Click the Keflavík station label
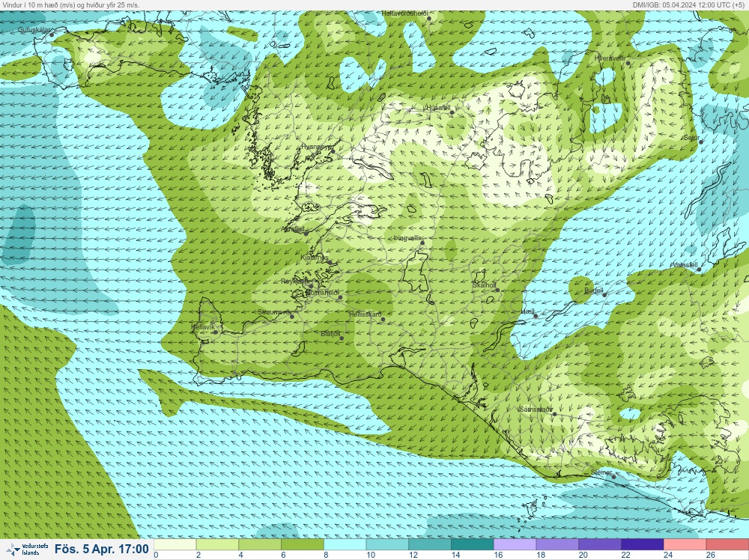The width and height of the screenshot is (749, 560). point(202,327)
